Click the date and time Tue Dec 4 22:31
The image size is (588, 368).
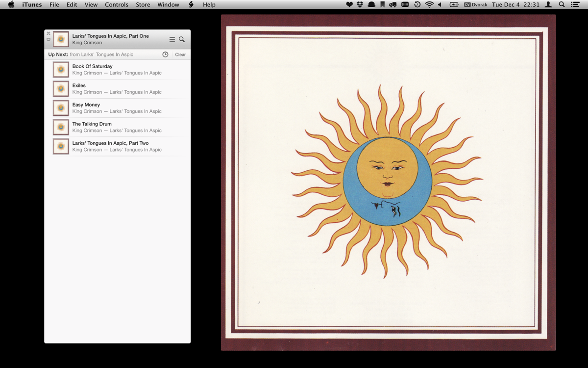pyautogui.click(x=515, y=4)
